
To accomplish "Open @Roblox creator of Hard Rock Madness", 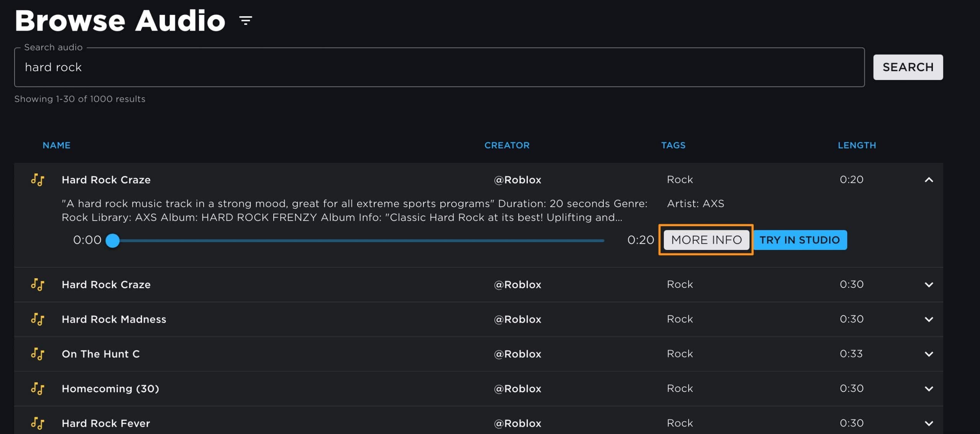I will coord(518,319).
